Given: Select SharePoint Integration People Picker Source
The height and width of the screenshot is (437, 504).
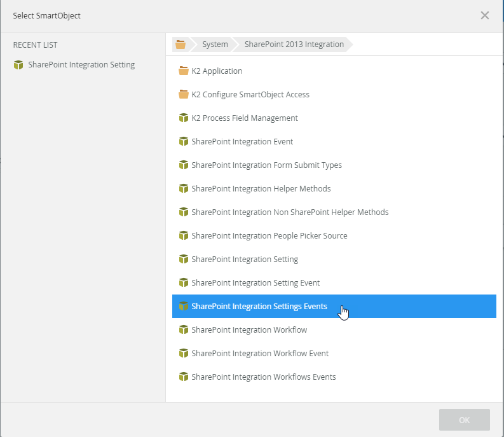Looking at the screenshot, I should 269,236.
